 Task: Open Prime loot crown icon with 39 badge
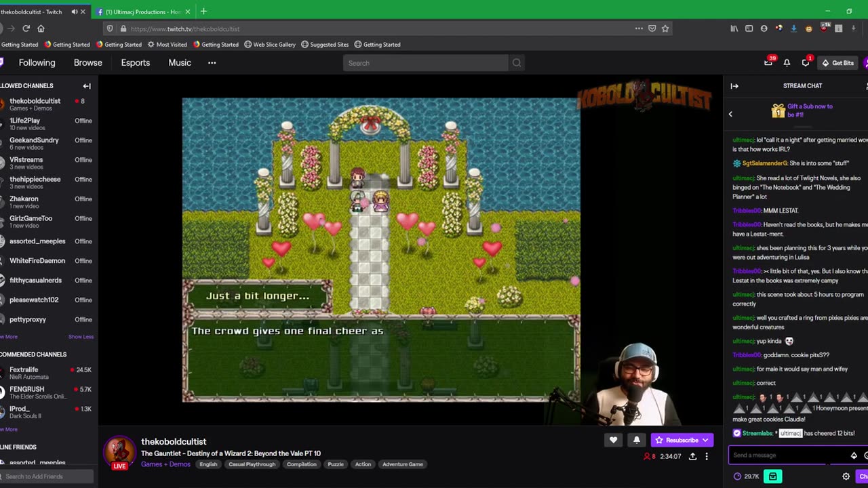click(768, 62)
